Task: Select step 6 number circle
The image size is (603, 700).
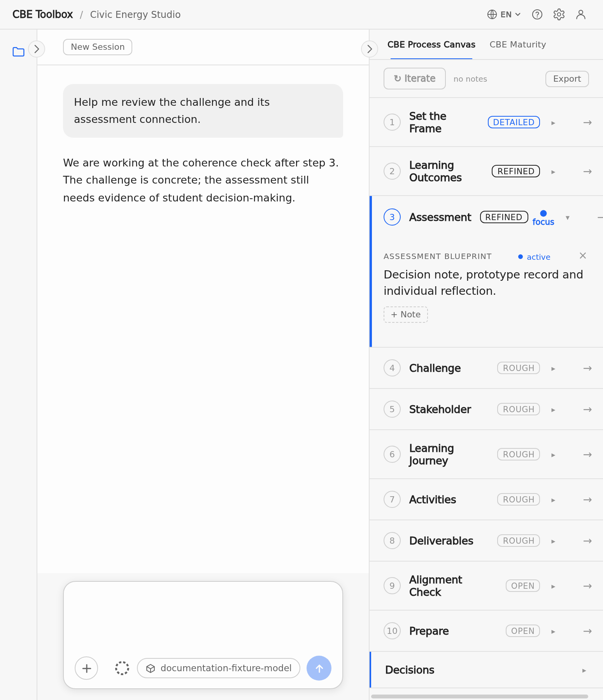Action: pos(392,454)
